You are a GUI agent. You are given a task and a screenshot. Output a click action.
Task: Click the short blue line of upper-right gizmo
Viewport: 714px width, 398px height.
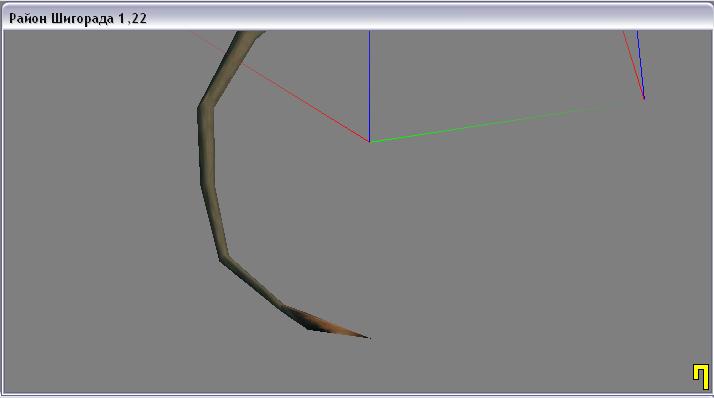click(640, 64)
